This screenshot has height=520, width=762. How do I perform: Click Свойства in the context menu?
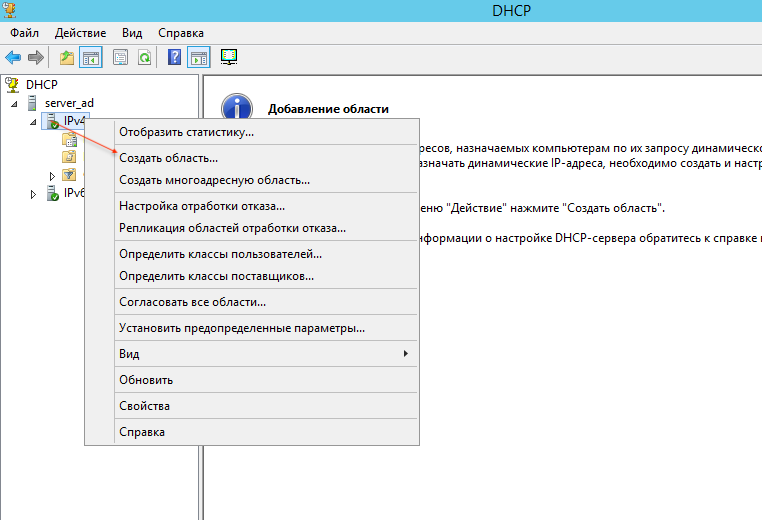pyautogui.click(x=144, y=406)
